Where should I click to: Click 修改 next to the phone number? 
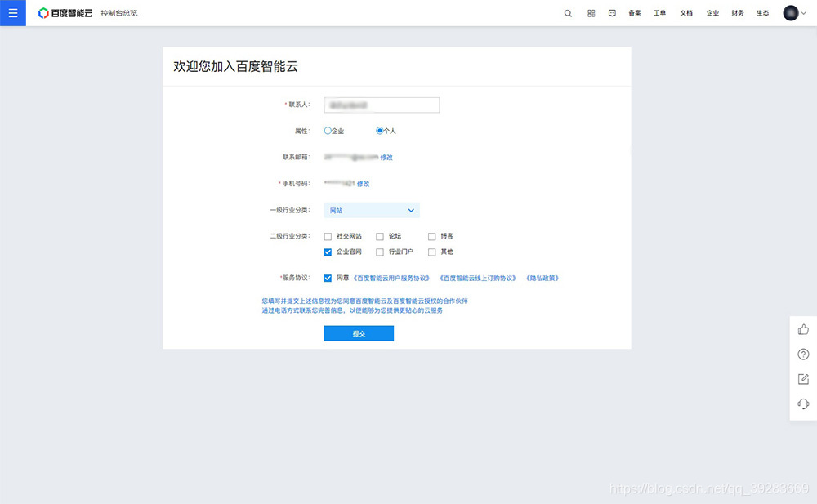tap(364, 184)
